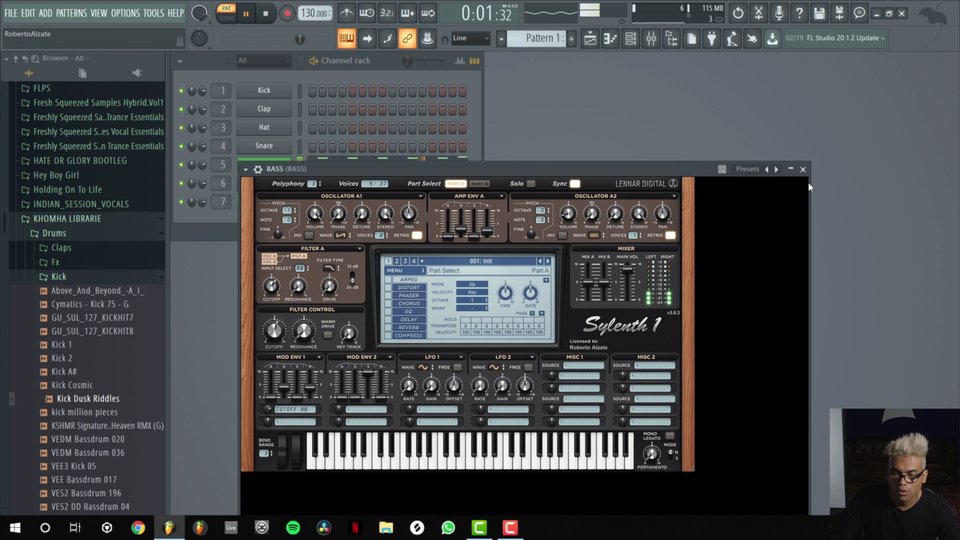Screen dimensions: 960x540
Task: Toggle mute LED on Kick channel
Action: 181,91
